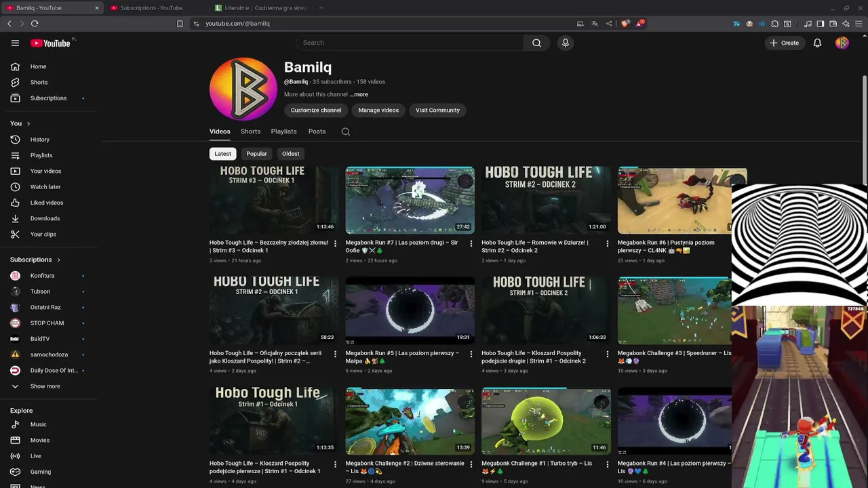868x488 pixels.
Task: Open the YouTube hamburger guide menu
Action: pos(15,43)
